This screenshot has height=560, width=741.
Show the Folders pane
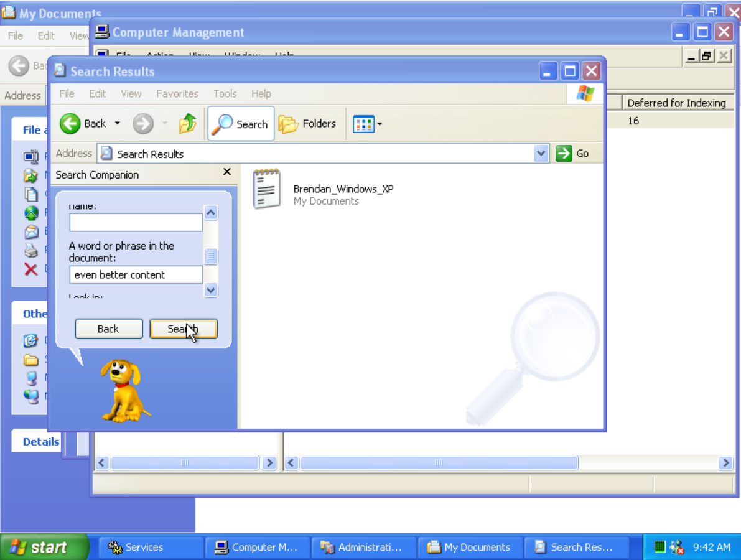[307, 124]
